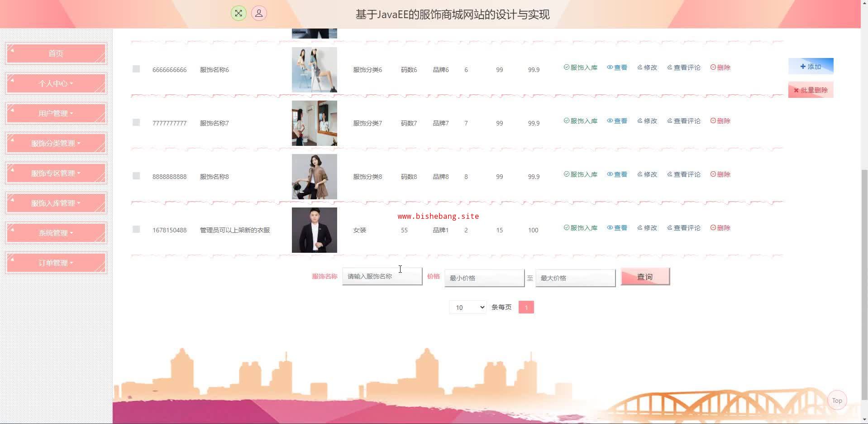The image size is (868, 424).
Task: Click the 批量删除 button
Action: pyautogui.click(x=811, y=90)
